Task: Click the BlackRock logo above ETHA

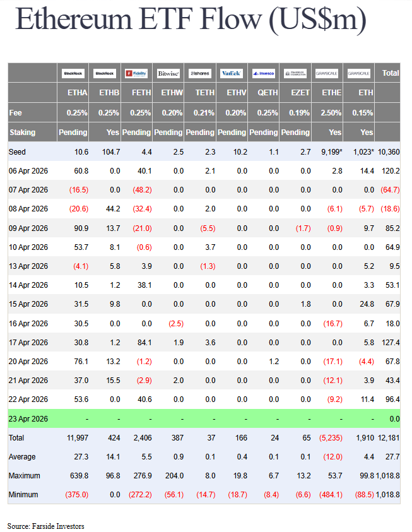Action: tap(73, 73)
